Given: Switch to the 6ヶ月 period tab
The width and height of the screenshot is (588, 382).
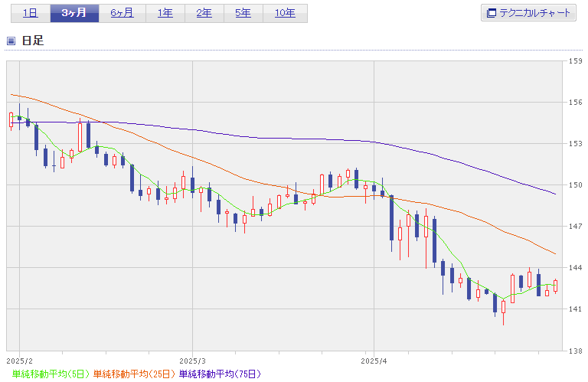Looking at the screenshot, I should (x=122, y=14).
